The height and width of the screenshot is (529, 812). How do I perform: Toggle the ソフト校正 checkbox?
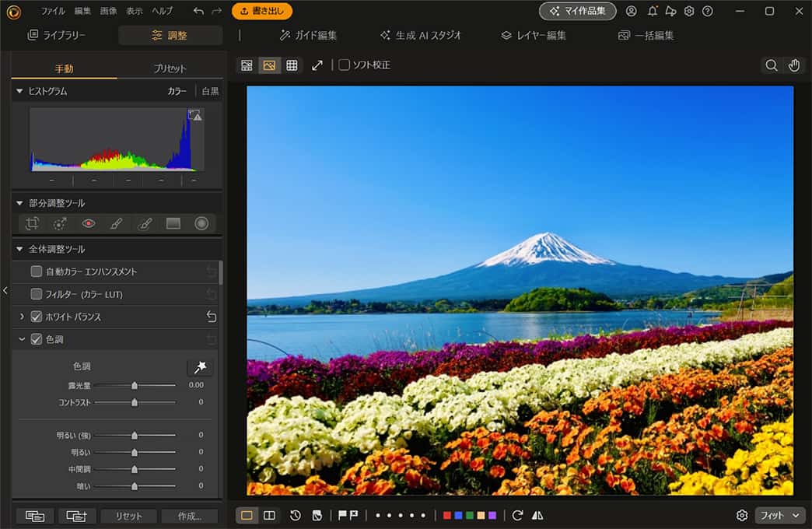[345, 65]
